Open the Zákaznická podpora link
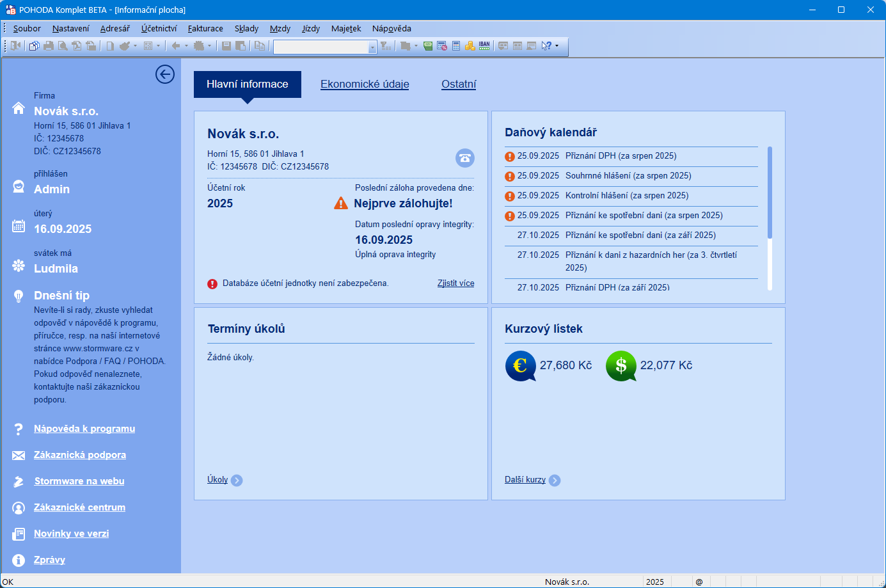This screenshot has height=588, width=886. [80, 455]
